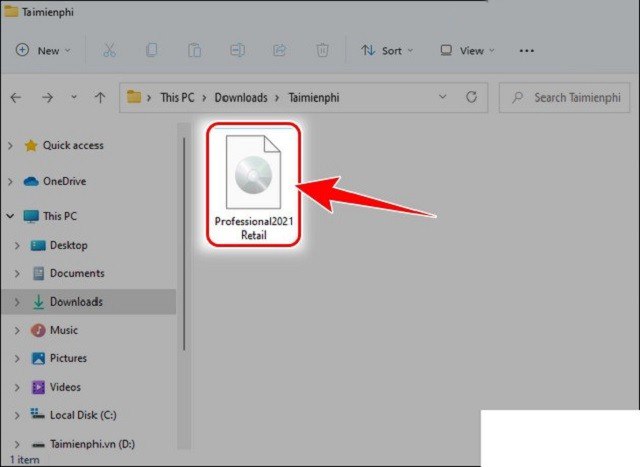Select the Professional2021Retail disc image file
This screenshot has height=467, width=640.
point(253,187)
